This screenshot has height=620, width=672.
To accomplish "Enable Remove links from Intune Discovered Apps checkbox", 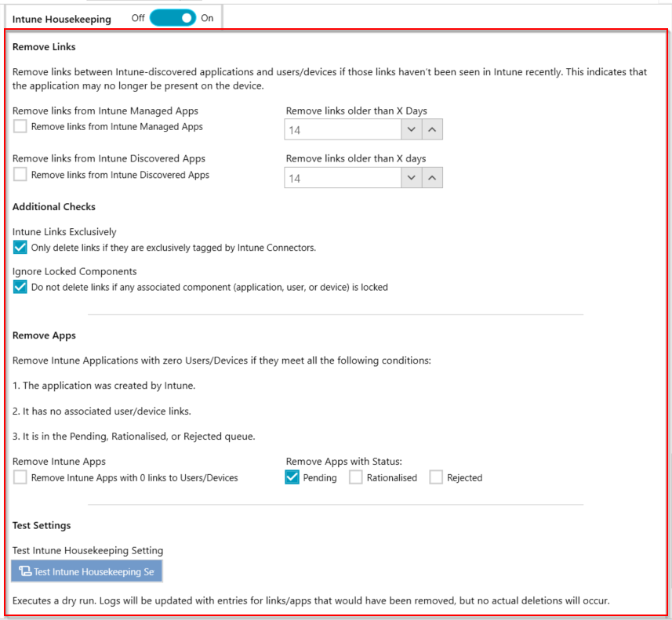I will 20,175.
